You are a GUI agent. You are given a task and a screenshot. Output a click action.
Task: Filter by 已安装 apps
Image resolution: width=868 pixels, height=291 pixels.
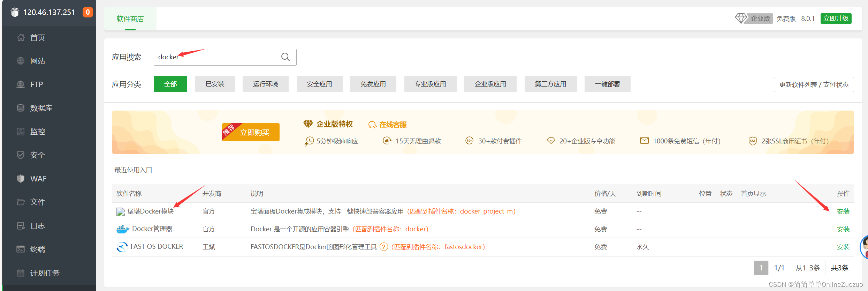tap(215, 84)
